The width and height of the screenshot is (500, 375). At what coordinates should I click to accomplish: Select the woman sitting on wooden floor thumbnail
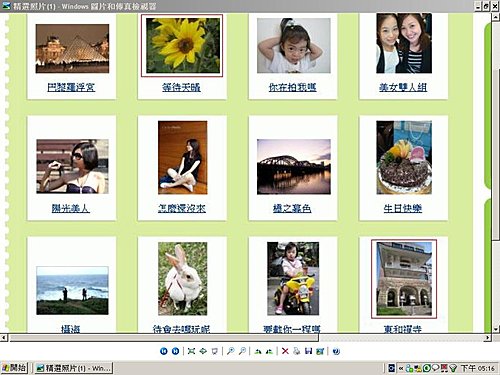coord(183,157)
